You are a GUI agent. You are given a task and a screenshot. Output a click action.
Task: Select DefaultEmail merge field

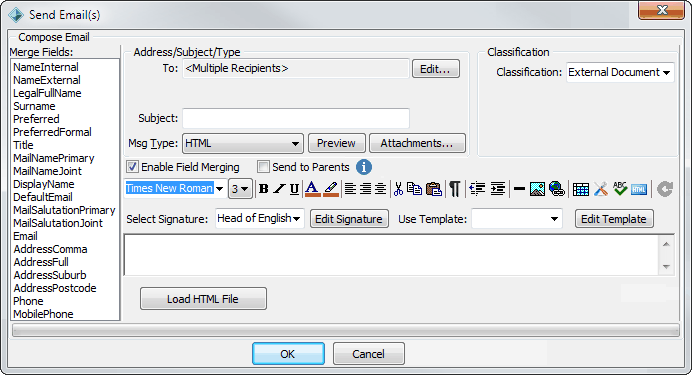click(43, 197)
